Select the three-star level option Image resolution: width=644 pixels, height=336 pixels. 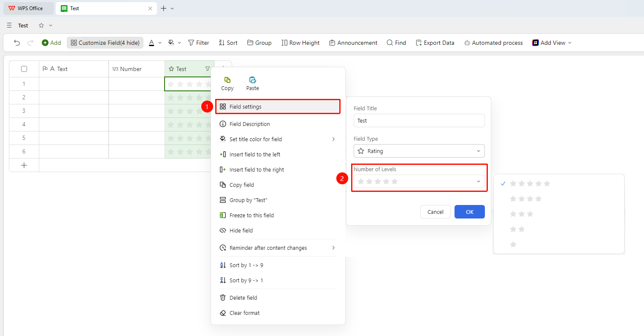coord(522,214)
